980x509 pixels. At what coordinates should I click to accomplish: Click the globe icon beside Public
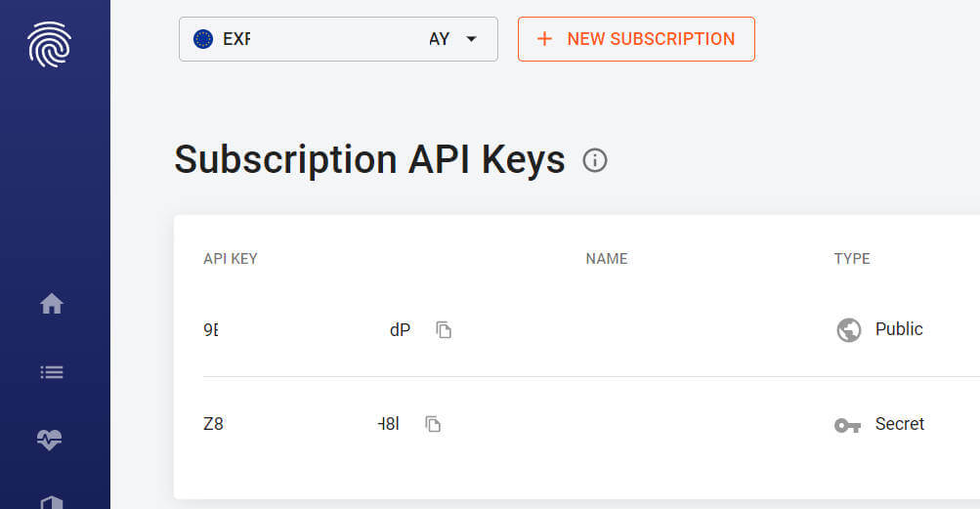pyautogui.click(x=848, y=330)
